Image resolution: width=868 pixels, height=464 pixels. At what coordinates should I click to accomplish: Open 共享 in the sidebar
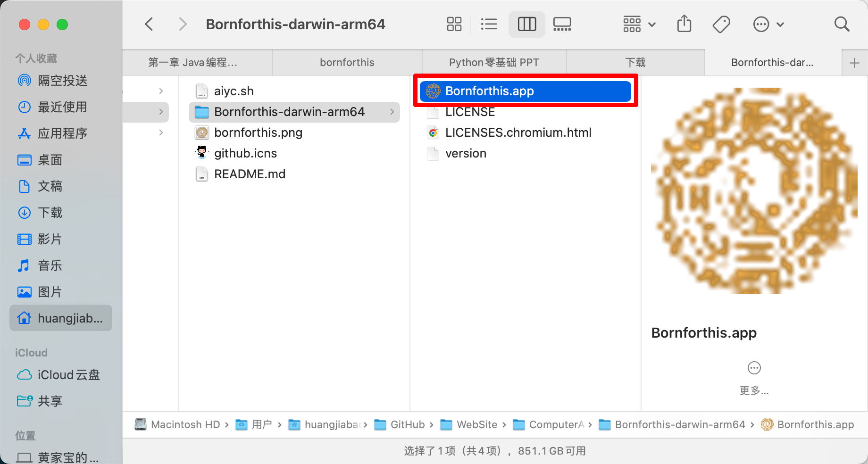[x=61, y=401]
